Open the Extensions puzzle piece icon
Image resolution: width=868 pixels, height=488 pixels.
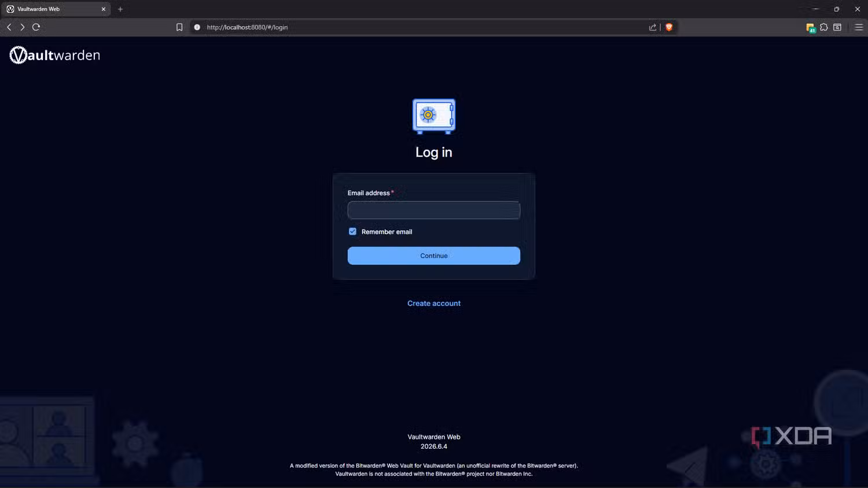pos(824,27)
